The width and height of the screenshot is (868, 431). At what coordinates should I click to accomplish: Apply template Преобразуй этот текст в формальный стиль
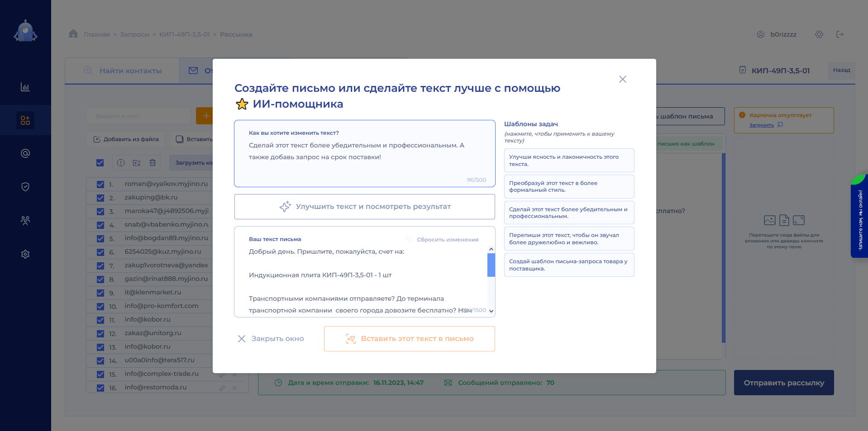click(x=569, y=187)
